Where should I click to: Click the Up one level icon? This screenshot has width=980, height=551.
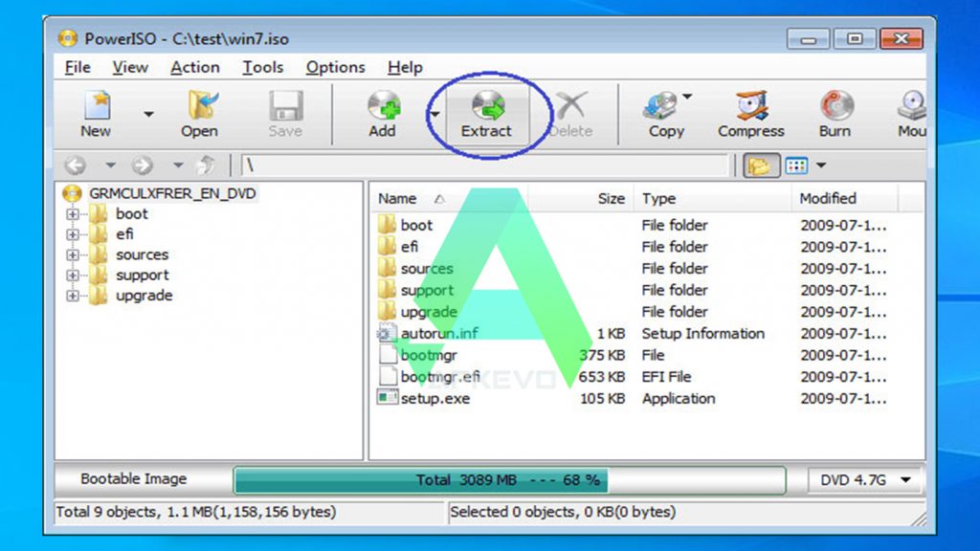tap(206, 165)
